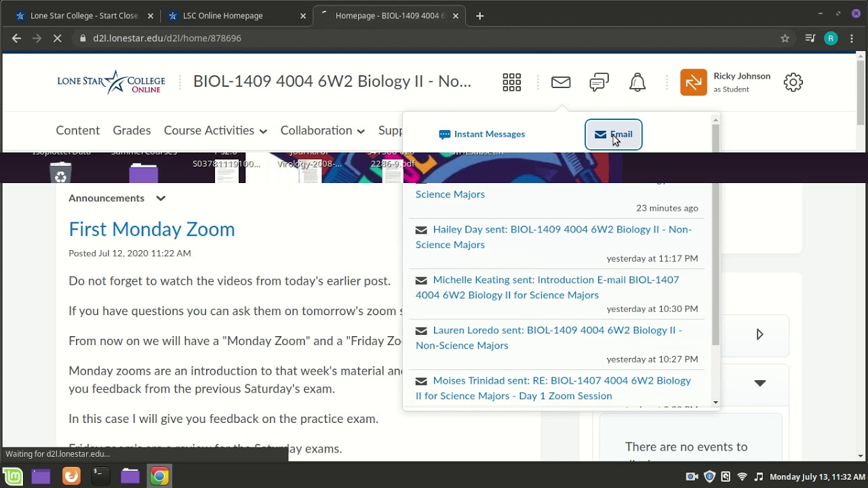Expand Collaboration dropdown
The height and width of the screenshot is (488, 868).
coord(323,130)
